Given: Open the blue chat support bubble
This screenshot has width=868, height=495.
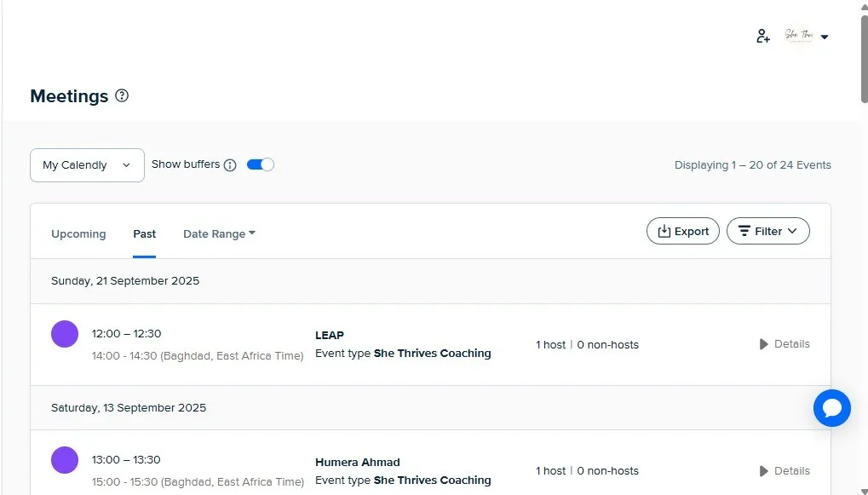Looking at the screenshot, I should click(x=831, y=408).
